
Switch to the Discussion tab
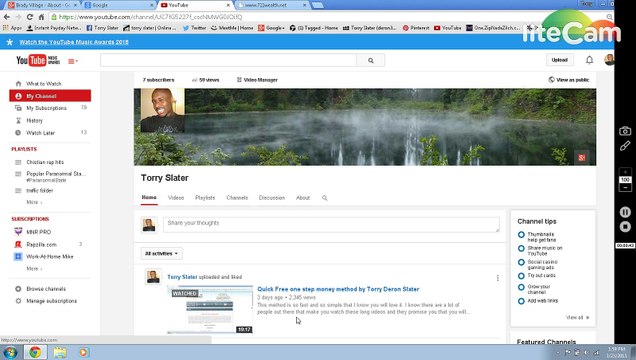(x=272, y=198)
